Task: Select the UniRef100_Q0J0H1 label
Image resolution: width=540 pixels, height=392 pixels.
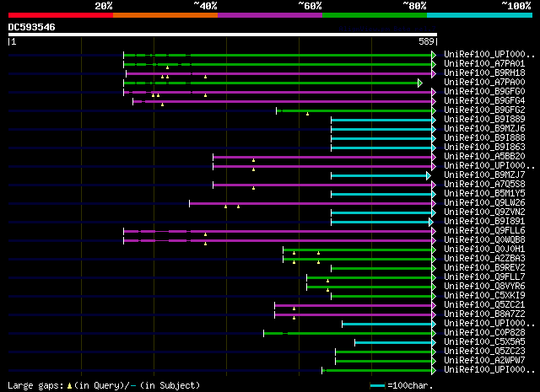Action: point(484,250)
